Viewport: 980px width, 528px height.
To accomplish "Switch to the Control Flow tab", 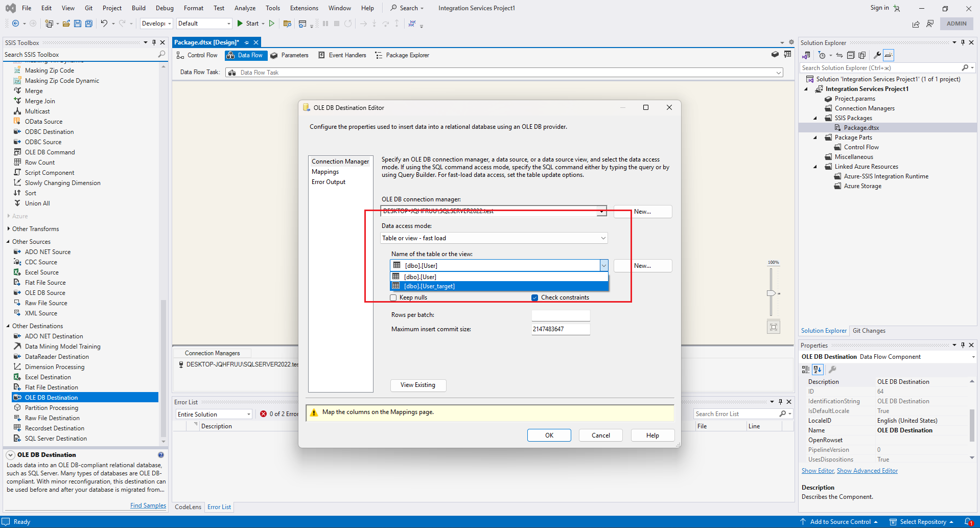I will coord(197,55).
